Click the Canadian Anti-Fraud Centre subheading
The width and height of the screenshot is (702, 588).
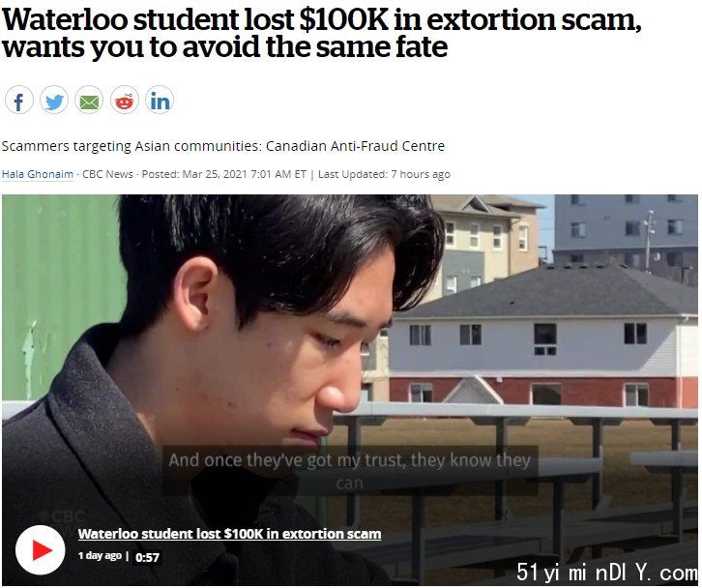(x=223, y=146)
